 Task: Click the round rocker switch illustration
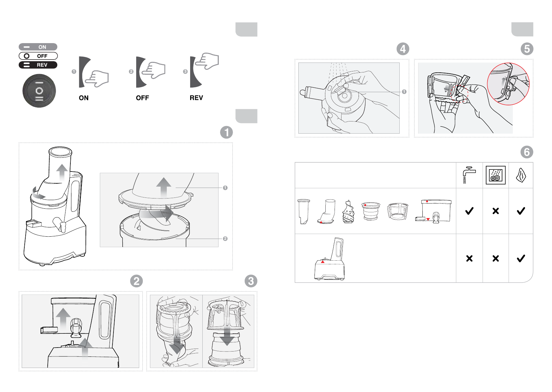[39, 91]
